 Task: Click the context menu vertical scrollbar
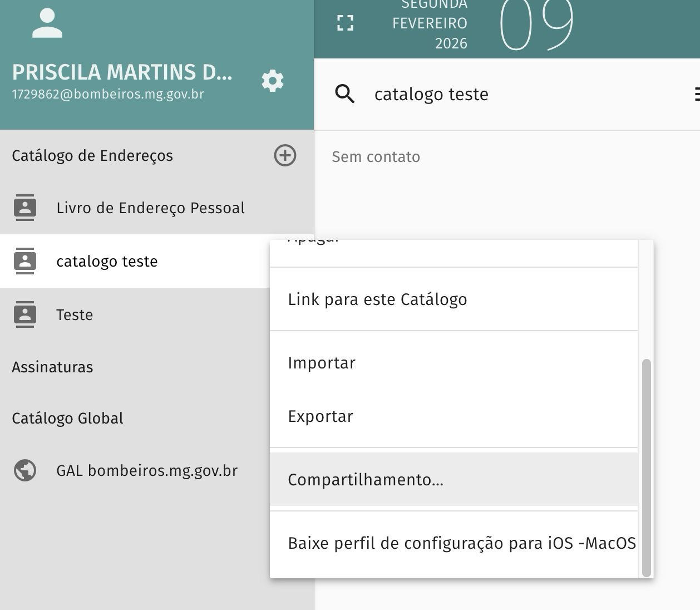(x=646, y=468)
